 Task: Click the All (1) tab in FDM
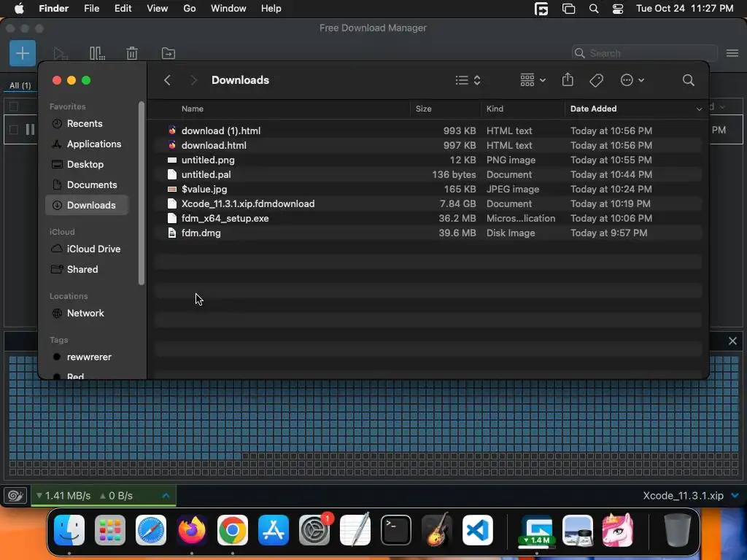[x=20, y=86]
